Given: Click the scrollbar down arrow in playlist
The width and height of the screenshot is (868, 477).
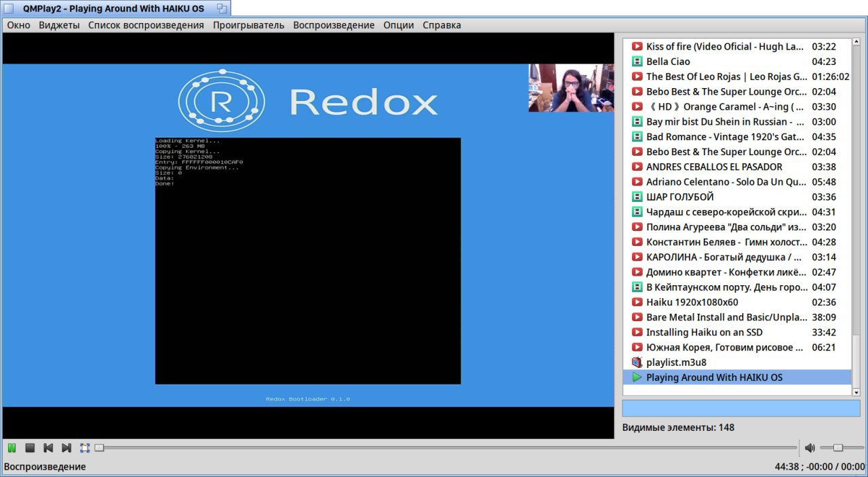Looking at the screenshot, I should tap(856, 392).
